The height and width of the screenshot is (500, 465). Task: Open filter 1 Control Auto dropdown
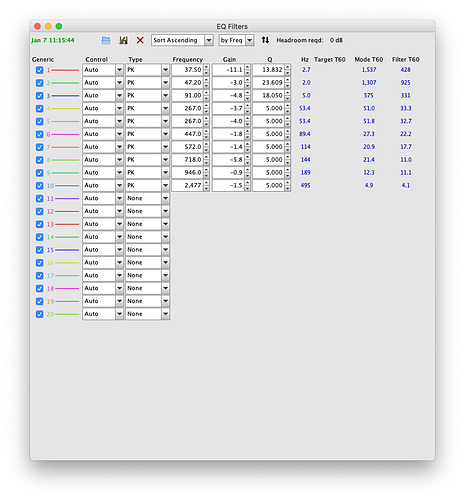point(103,70)
